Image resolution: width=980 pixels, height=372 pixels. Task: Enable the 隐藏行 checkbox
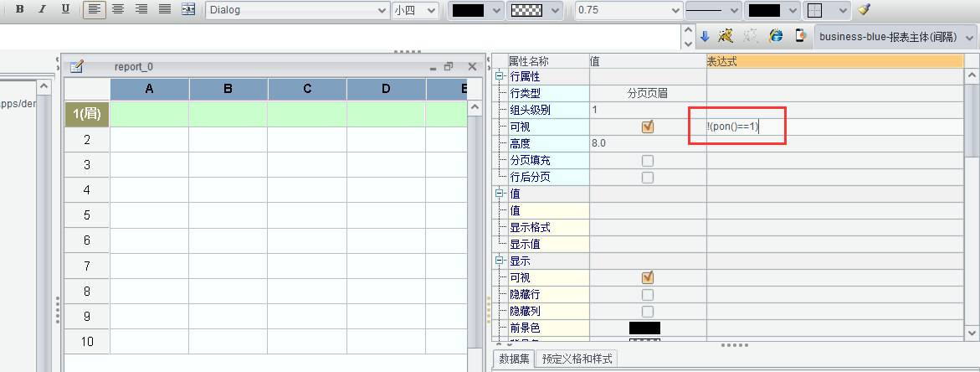648,294
